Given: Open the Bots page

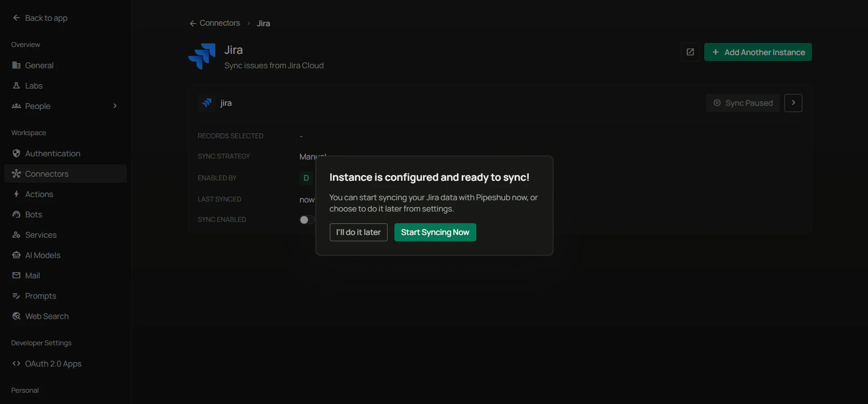Looking at the screenshot, I should click(x=66, y=214).
